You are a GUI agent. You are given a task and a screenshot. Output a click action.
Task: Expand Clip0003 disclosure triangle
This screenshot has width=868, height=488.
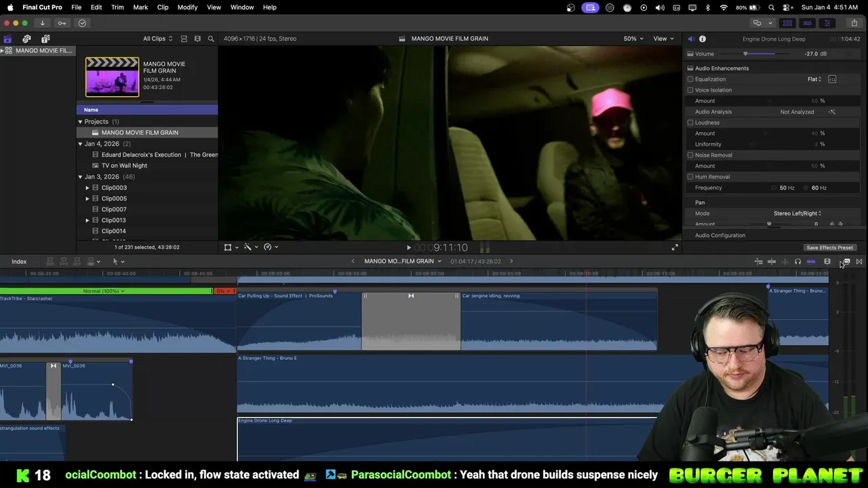pos(87,188)
